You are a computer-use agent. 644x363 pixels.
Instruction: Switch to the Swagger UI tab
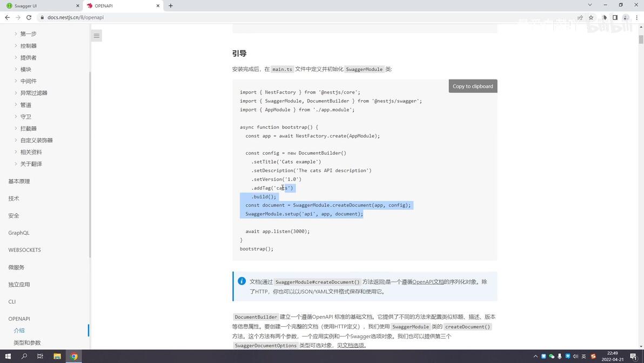(x=41, y=6)
